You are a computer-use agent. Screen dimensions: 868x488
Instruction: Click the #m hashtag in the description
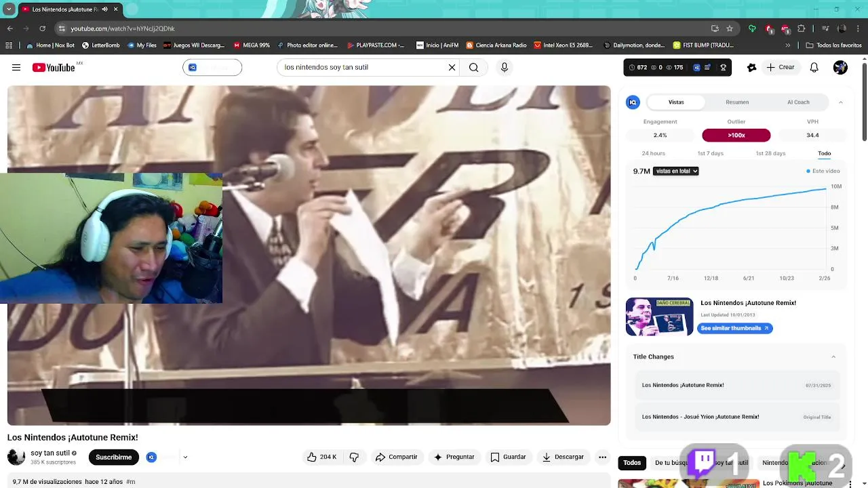[131, 482]
